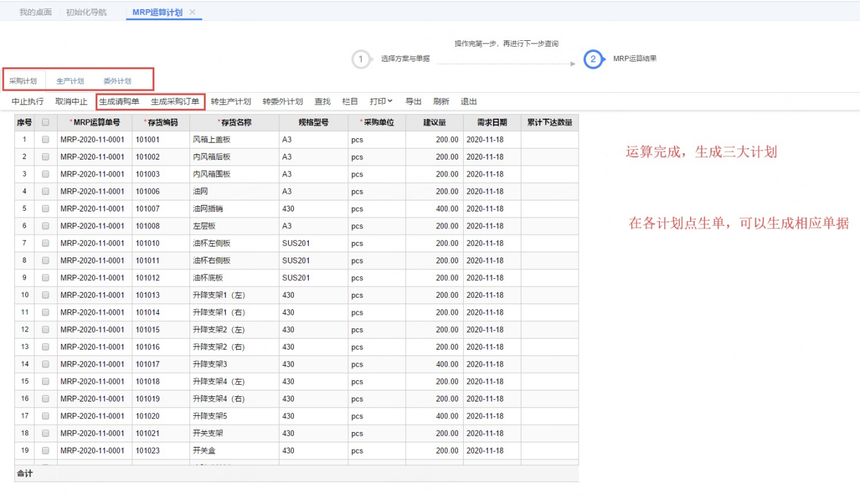This screenshot has width=860, height=504.
Task: Select cell 升降支架5
Action: (234, 416)
